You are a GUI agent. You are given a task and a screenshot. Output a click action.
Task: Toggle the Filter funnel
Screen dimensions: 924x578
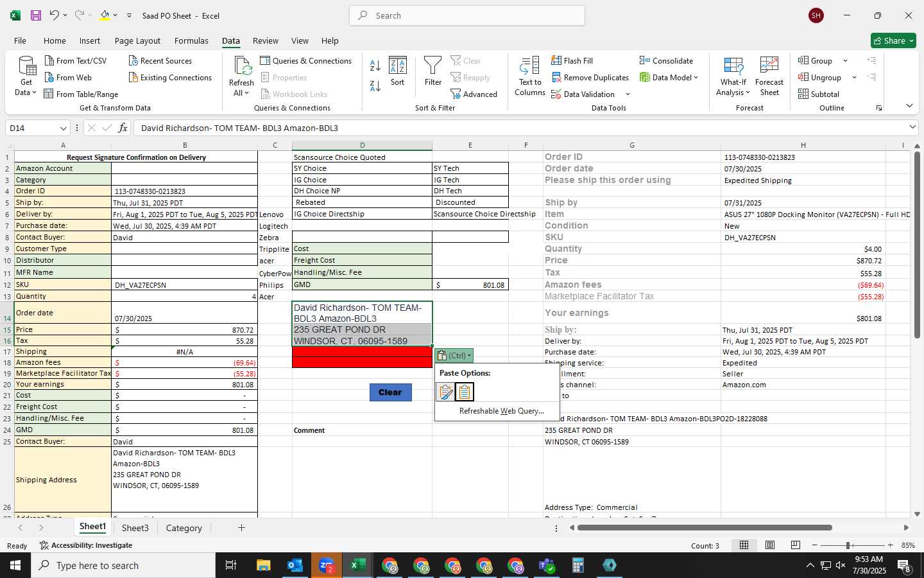pos(433,71)
